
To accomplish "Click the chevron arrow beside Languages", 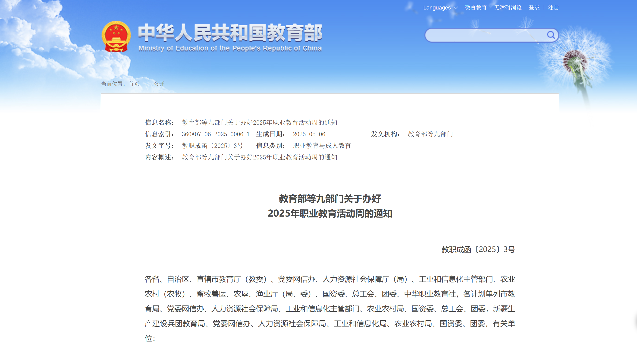I will (x=456, y=8).
